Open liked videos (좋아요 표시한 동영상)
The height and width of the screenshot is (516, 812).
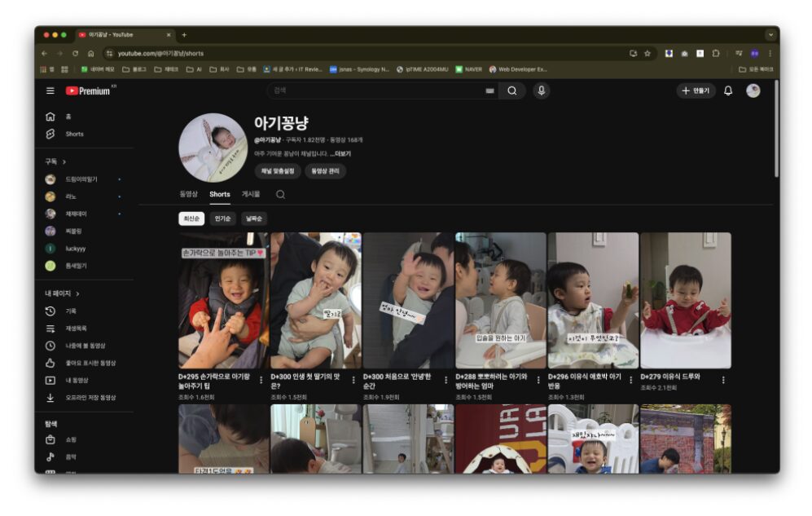tap(90, 363)
